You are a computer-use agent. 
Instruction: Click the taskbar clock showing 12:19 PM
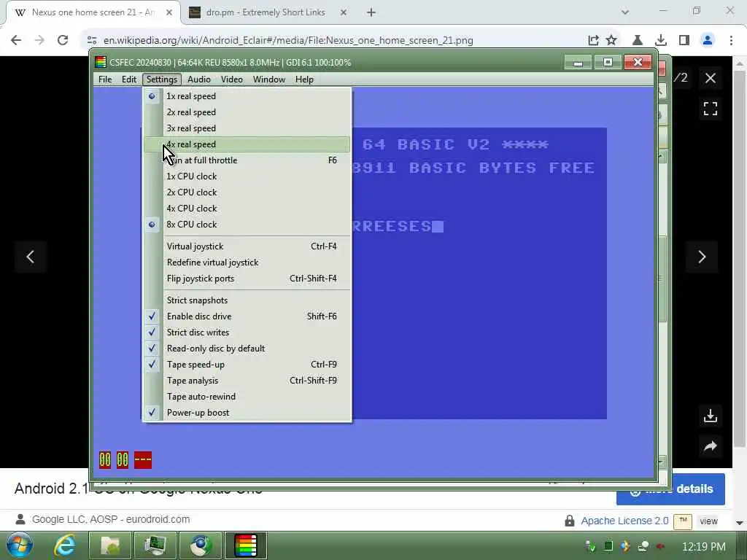click(x=704, y=547)
